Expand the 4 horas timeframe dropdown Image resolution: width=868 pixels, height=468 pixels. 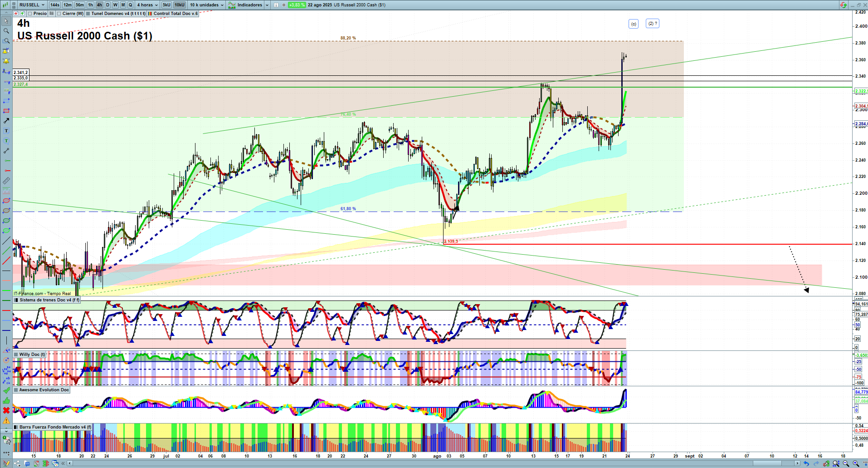(x=147, y=5)
